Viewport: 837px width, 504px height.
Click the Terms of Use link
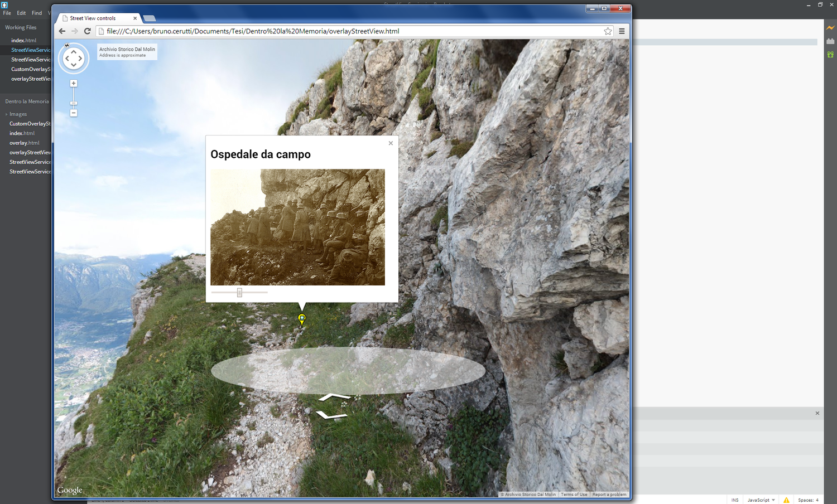click(x=574, y=495)
